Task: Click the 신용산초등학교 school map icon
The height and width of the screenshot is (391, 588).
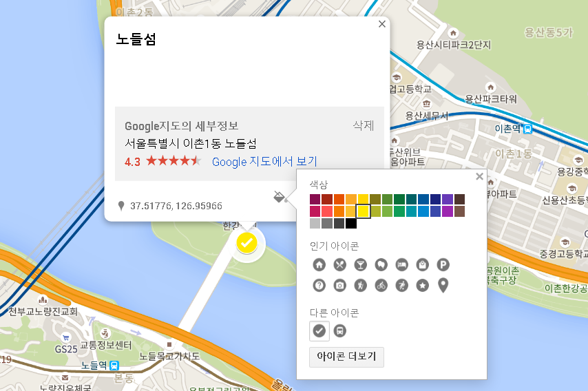Action: point(572,188)
